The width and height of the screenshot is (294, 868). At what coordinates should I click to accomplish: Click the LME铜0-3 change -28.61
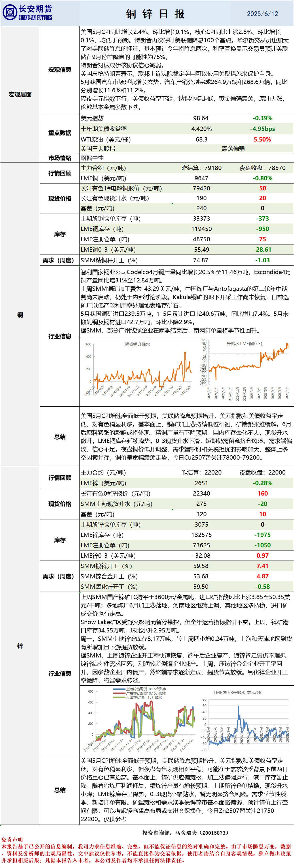262,250
